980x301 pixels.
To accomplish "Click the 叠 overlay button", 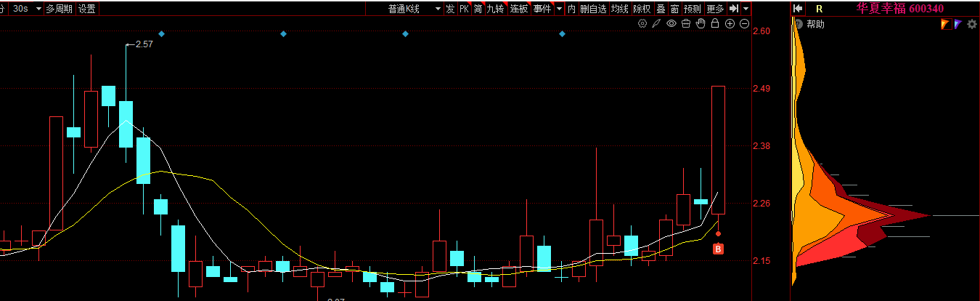I will [661, 9].
